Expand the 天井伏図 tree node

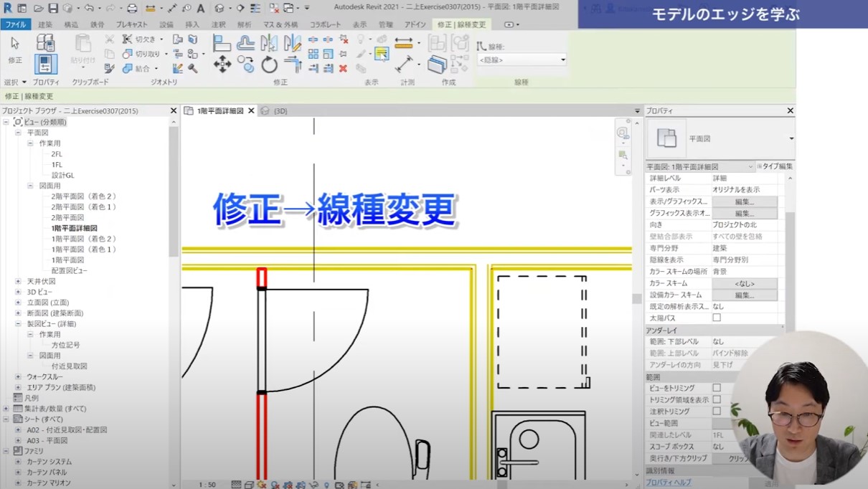tap(18, 282)
